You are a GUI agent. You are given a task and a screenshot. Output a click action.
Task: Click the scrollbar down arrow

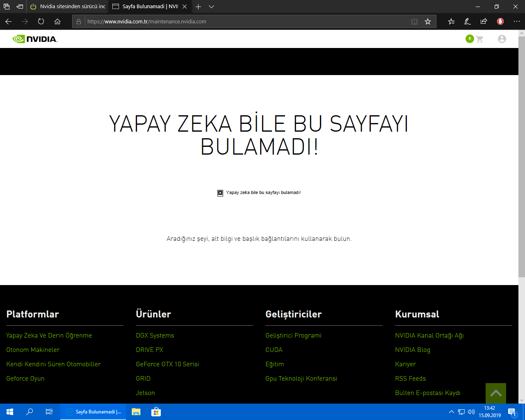[x=522, y=400]
